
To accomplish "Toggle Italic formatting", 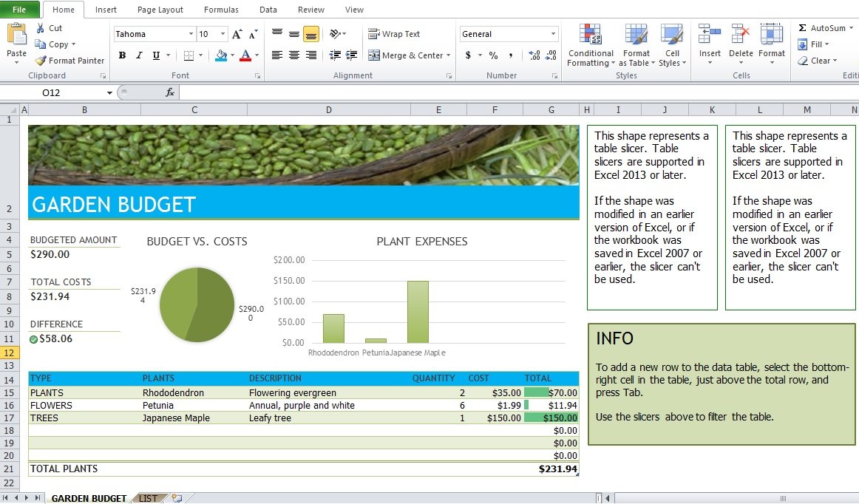I will click(139, 55).
